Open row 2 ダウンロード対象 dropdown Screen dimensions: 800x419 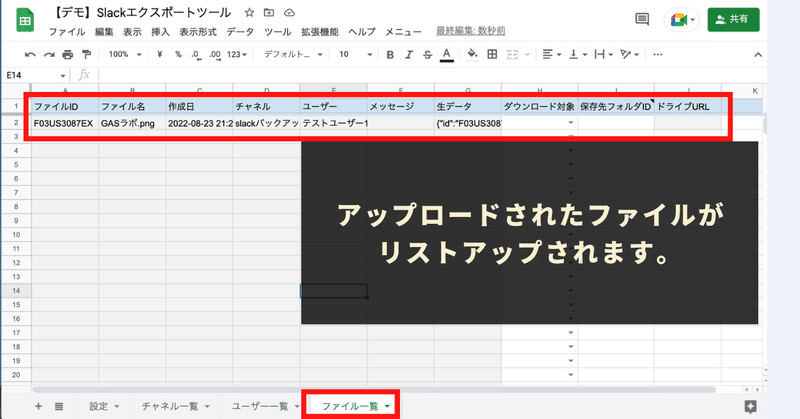coord(570,122)
